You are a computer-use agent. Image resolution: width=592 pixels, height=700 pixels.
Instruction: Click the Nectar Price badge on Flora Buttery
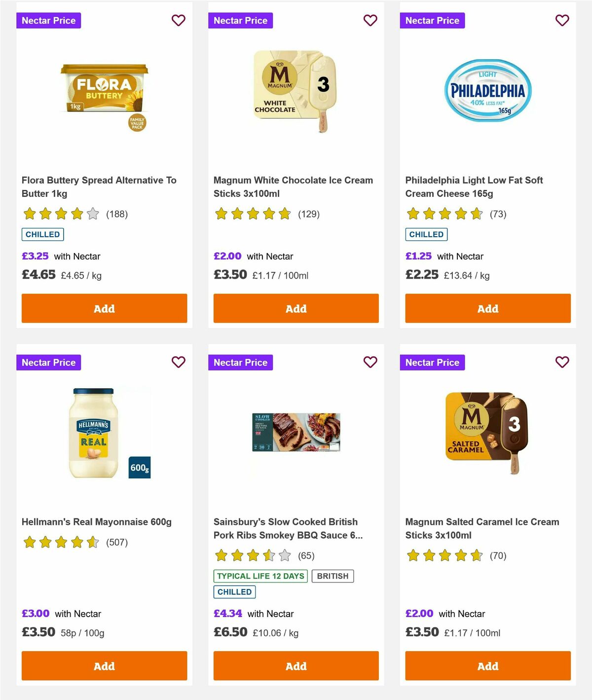[x=48, y=20]
